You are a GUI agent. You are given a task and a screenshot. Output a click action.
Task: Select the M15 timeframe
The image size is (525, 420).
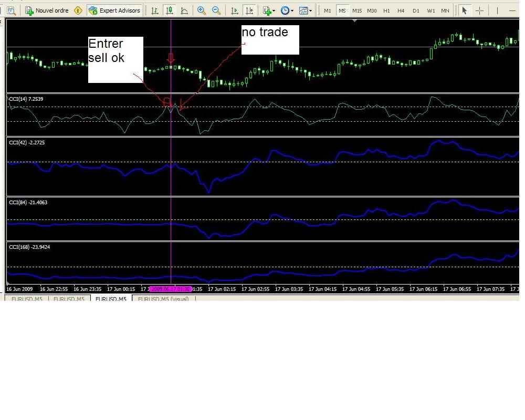point(357,10)
